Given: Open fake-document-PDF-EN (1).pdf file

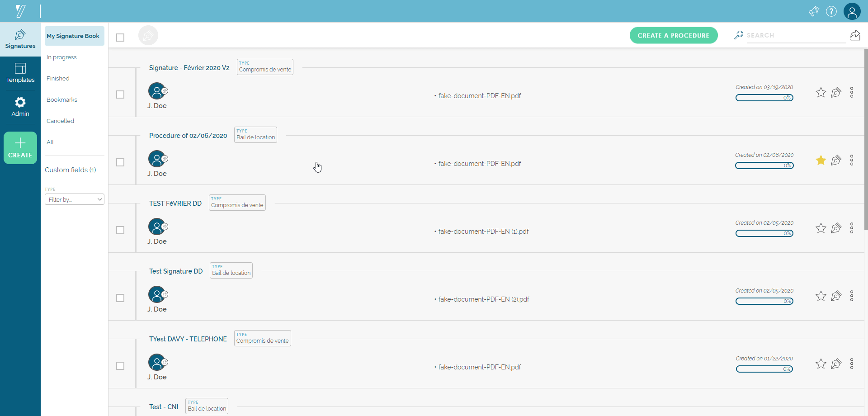Looking at the screenshot, I should (483, 232).
